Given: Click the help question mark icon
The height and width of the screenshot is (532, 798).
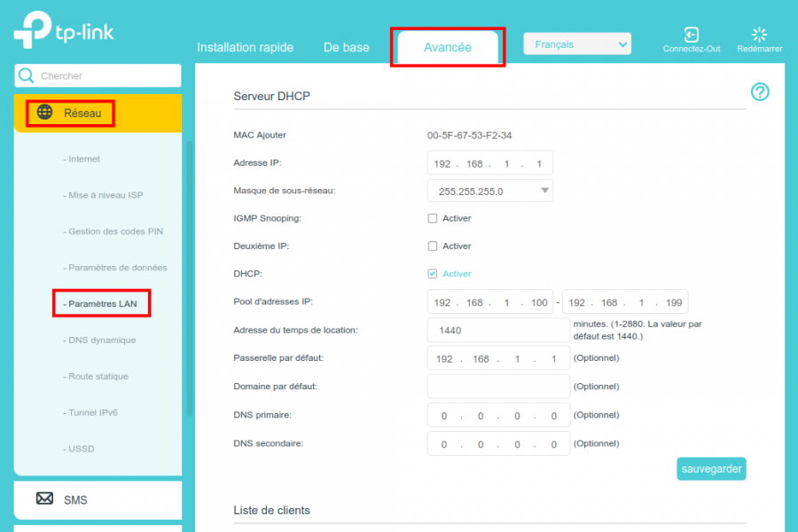Looking at the screenshot, I should [760, 92].
